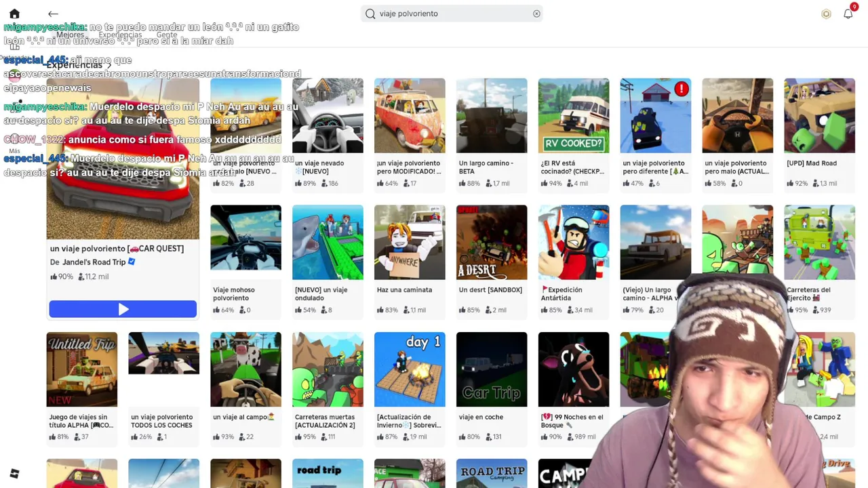
Task: Click '[UPD] Mad Road' title text
Action: [x=812, y=163]
